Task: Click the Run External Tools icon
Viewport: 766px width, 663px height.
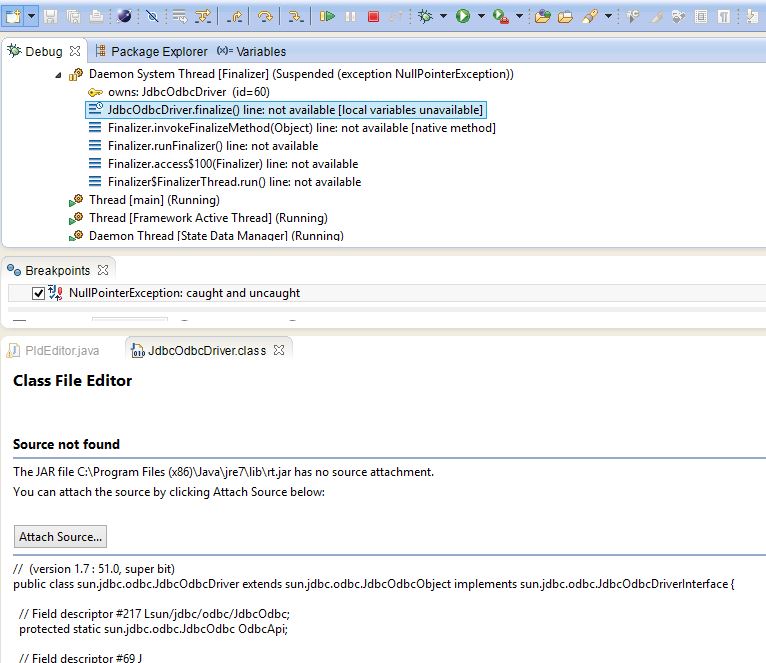Action: 501,17
